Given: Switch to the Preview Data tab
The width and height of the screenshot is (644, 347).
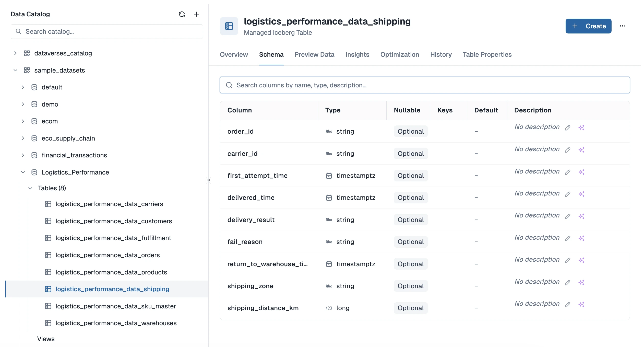Looking at the screenshot, I should (314, 54).
